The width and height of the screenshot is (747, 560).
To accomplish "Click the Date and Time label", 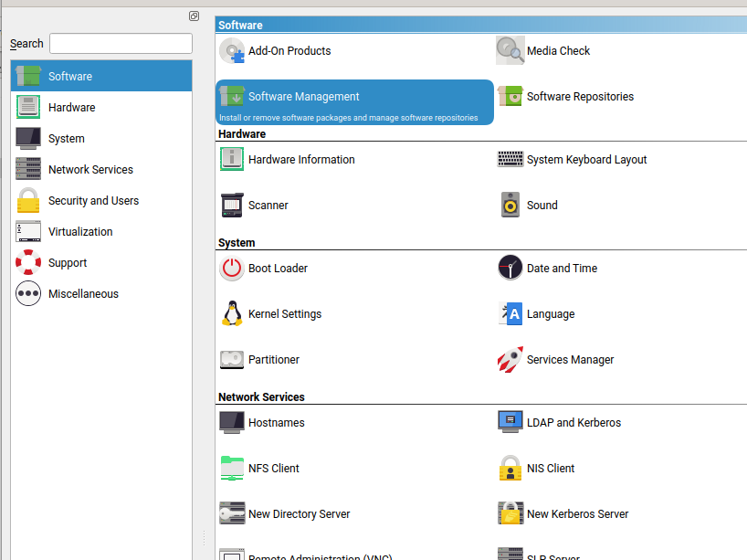I will coord(563,268).
